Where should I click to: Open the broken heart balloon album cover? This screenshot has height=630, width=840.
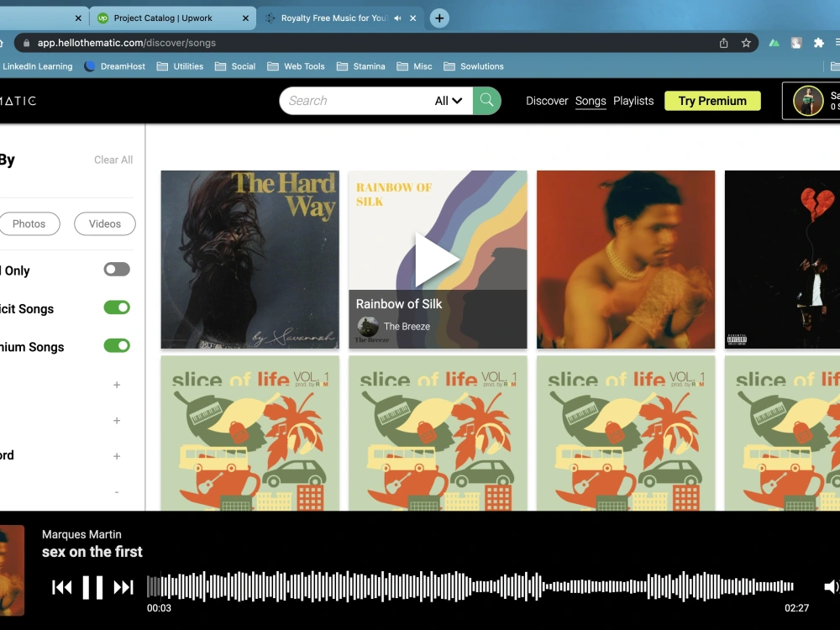point(782,260)
